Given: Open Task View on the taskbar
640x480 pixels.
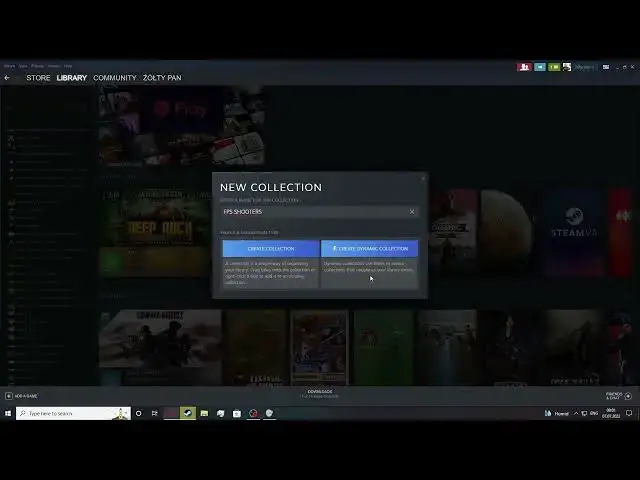Looking at the screenshot, I should [x=155, y=413].
